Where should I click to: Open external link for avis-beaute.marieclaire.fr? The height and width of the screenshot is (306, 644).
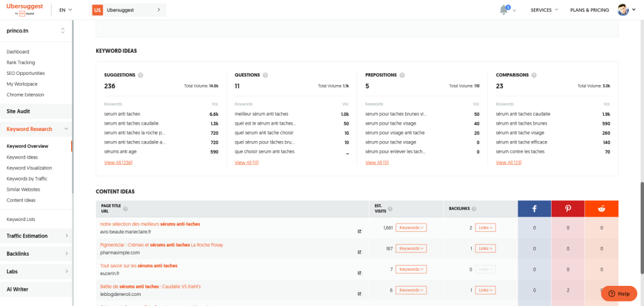tap(359, 232)
